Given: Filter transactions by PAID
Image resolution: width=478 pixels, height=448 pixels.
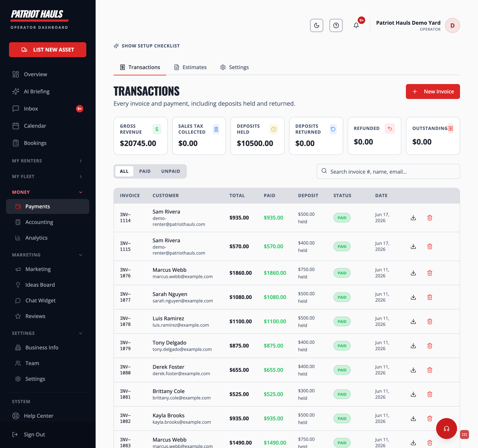Looking at the screenshot, I should pos(145,171).
